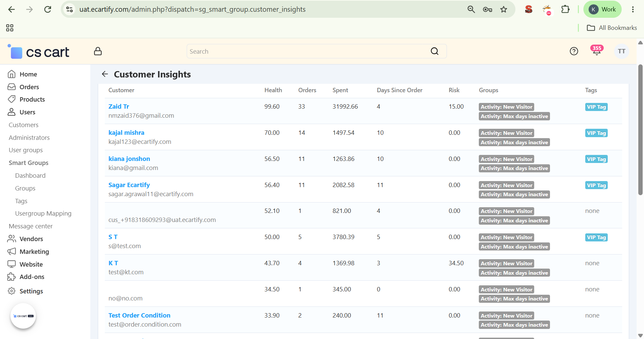The image size is (644, 339).
Task: Expand Smart Groups in the sidebar
Action: [x=29, y=163]
